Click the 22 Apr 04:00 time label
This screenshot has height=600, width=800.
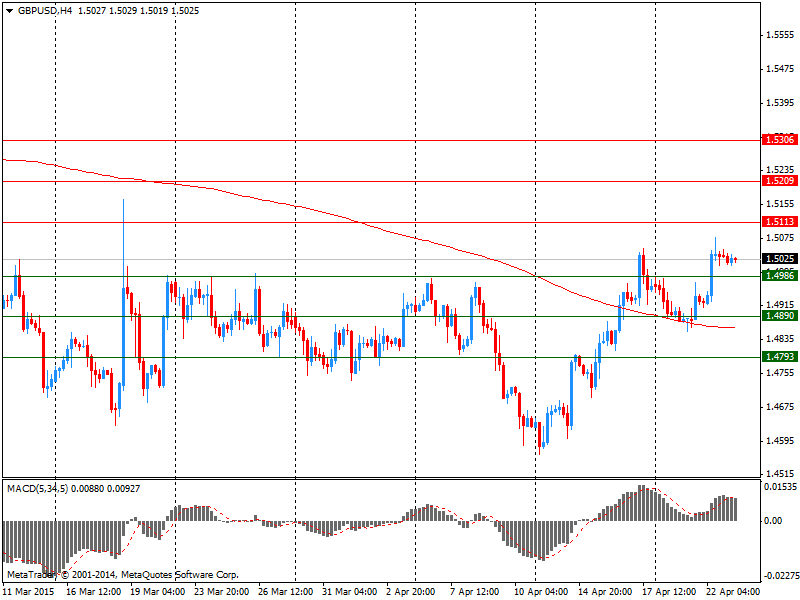coord(733,592)
